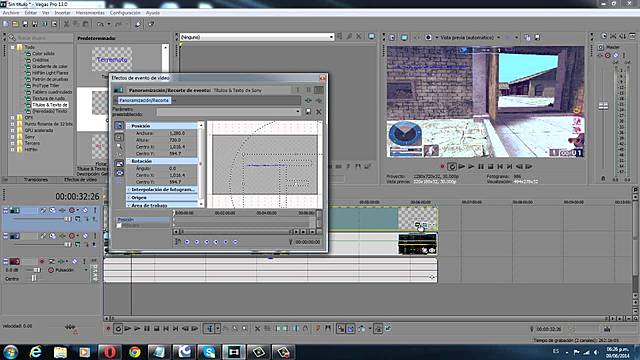Start recording using the bottom transport record button
Viewport: 640px width, 360px height.
(x=108, y=328)
